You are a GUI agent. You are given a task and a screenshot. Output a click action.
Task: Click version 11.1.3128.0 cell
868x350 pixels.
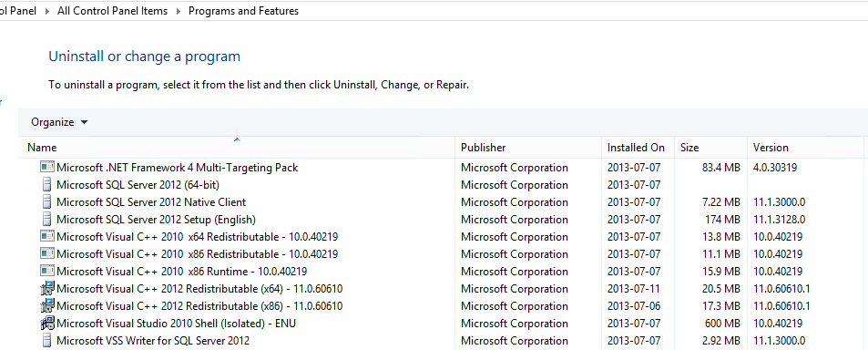click(779, 220)
